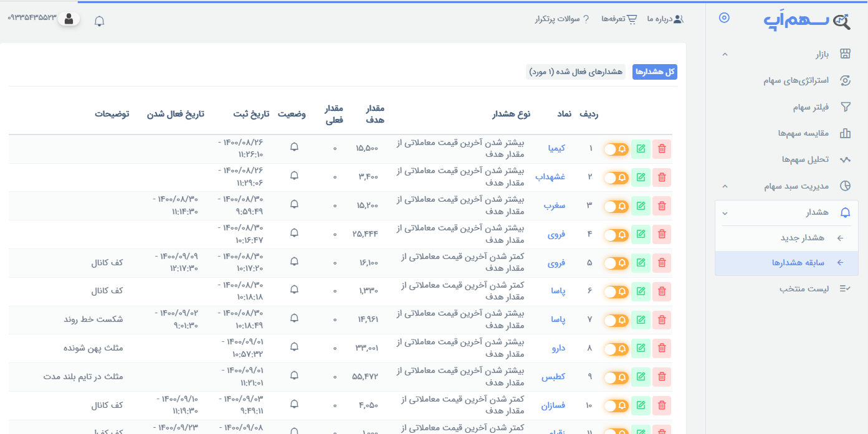Screen dimensions: 868x434
Task: Switch to the کل هشدارها tab
Action: (x=655, y=72)
